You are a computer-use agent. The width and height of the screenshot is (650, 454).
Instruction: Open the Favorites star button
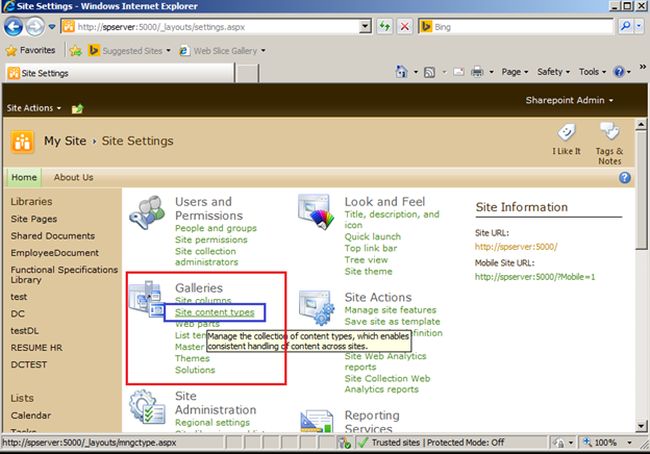30,50
